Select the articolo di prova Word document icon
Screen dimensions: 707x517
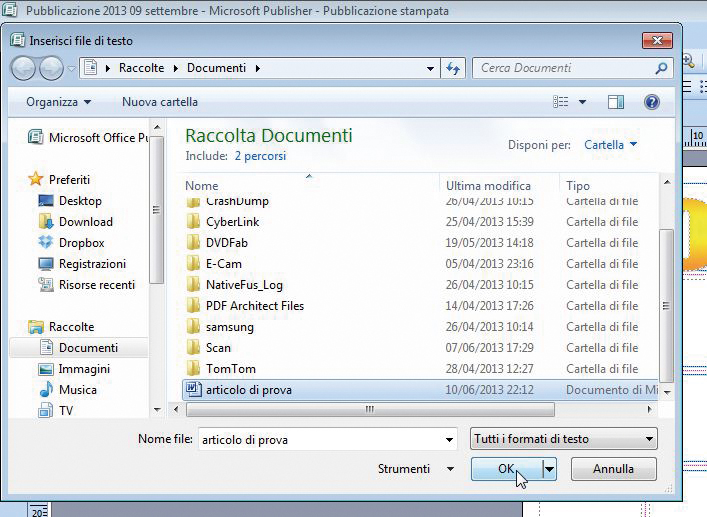pyautogui.click(x=194, y=389)
